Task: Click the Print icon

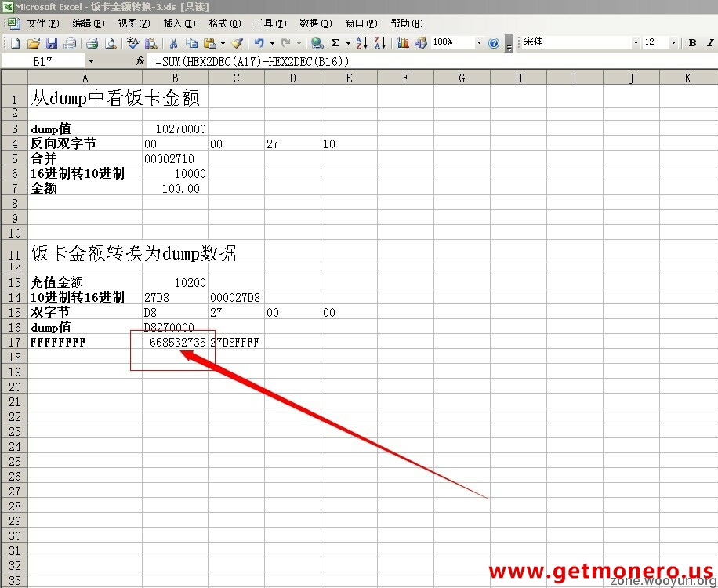Action: pos(92,43)
